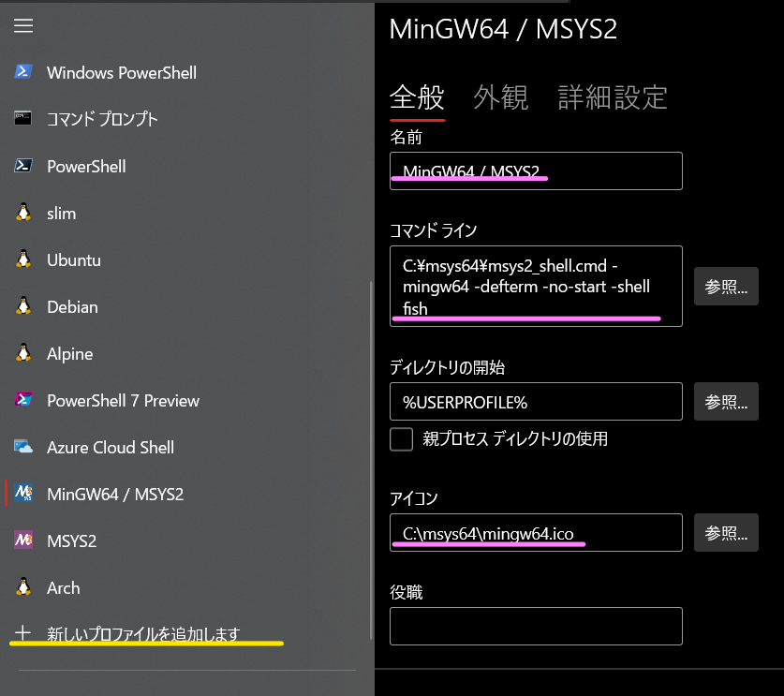Open the PowerShell profile settings

tap(187, 166)
